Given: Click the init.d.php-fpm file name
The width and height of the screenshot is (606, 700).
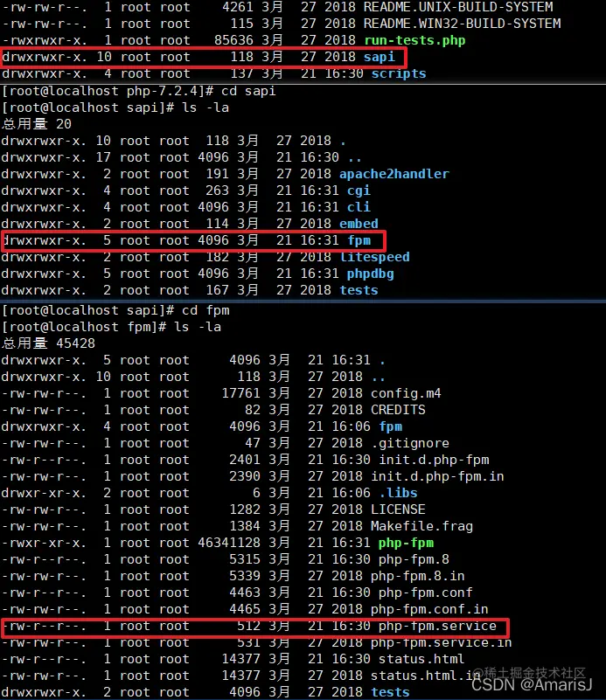Looking at the screenshot, I should point(434,460).
